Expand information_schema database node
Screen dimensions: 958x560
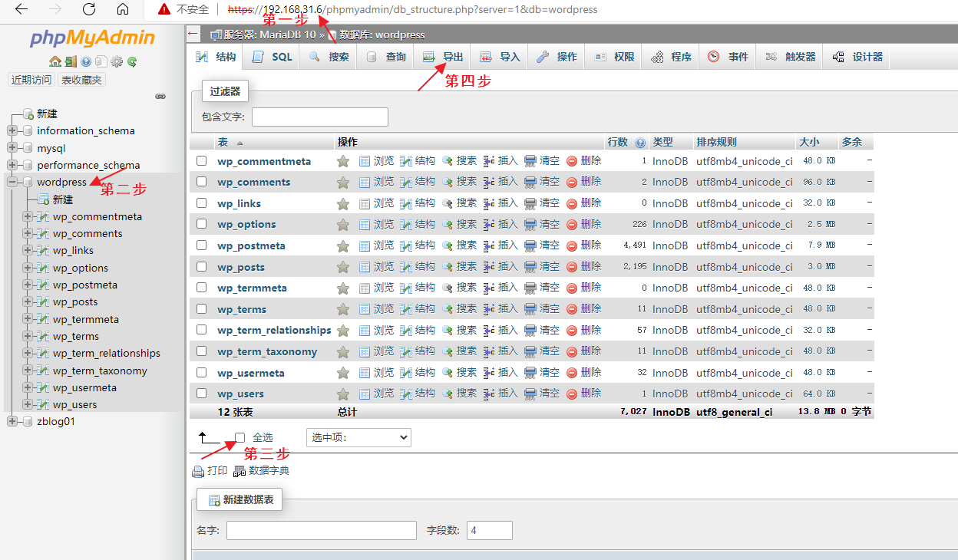(12, 130)
